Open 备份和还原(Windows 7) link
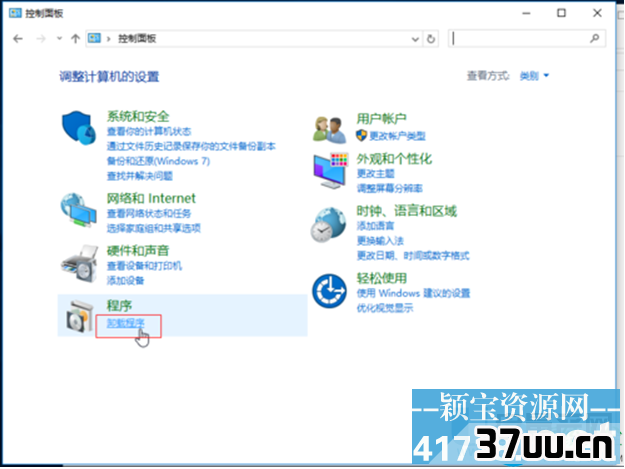Image resolution: width=625 pixels, height=469 pixels. (x=158, y=161)
